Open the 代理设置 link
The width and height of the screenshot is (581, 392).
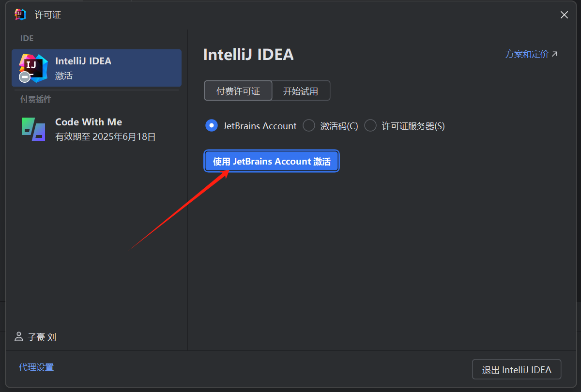click(36, 367)
